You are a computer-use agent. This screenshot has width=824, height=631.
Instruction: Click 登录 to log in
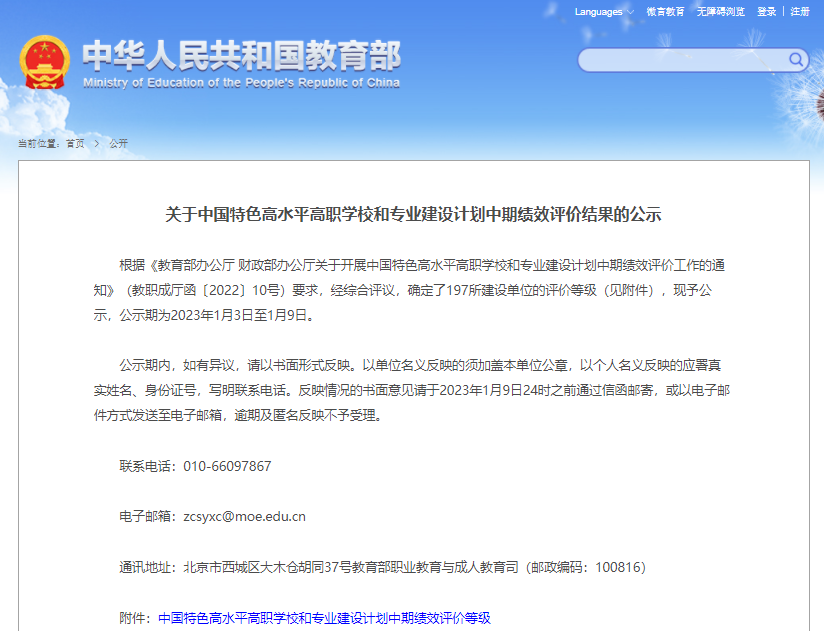tap(765, 12)
